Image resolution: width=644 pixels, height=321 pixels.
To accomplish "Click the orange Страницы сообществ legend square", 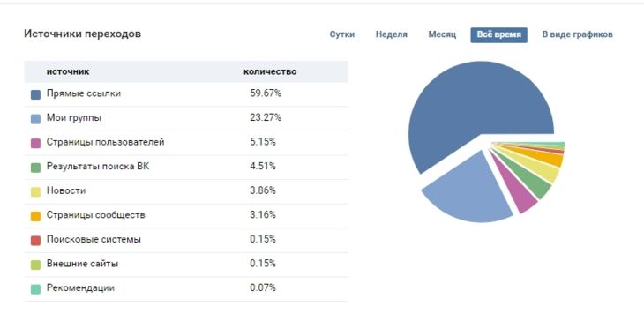I will 36,216.
